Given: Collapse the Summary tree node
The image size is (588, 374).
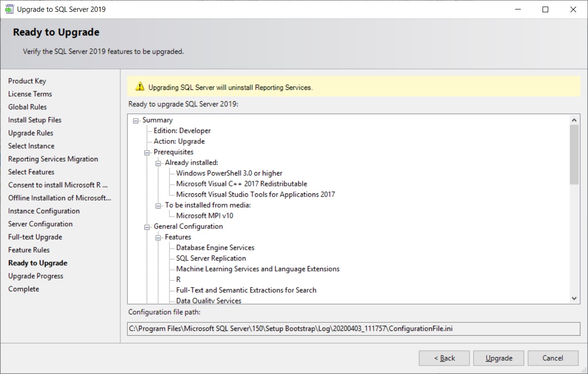Looking at the screenshot, I should [136, 121].
